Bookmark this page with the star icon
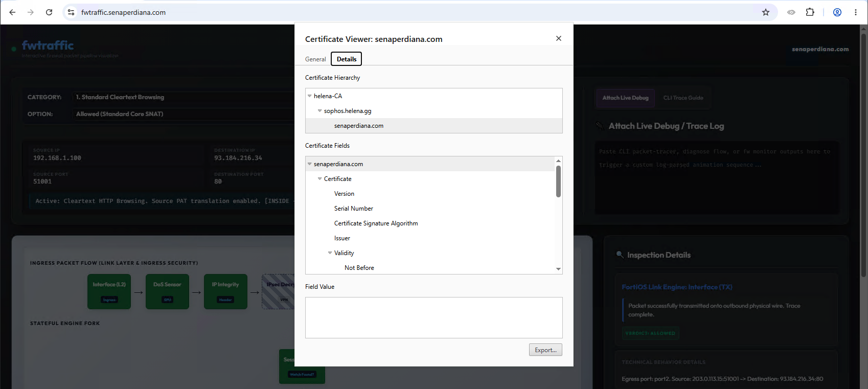 tap(766, 12)
